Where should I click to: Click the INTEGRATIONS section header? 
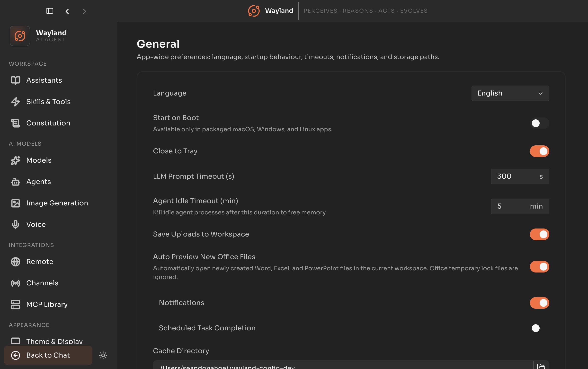31,245
